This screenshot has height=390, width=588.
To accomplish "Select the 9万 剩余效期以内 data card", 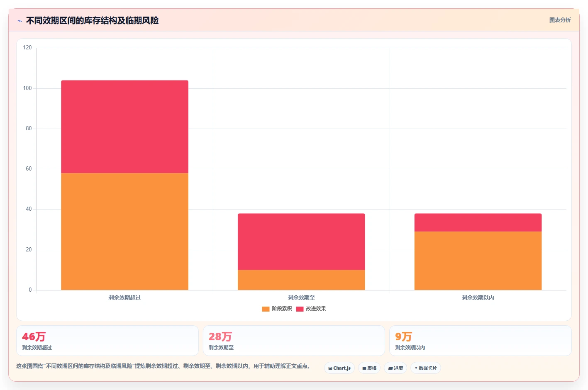I will point(481,341).
